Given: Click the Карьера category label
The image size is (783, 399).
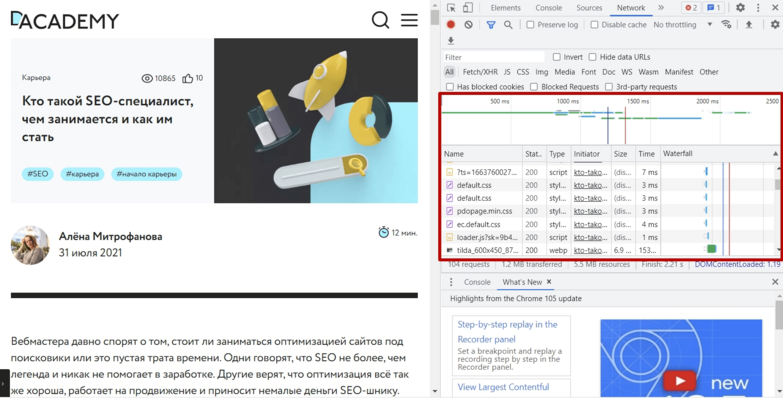Looking at the screenshot, I should 36,77.
